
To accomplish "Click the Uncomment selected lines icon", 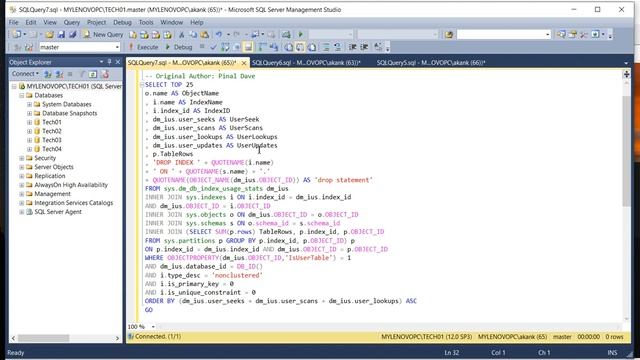I will point(338,47).
